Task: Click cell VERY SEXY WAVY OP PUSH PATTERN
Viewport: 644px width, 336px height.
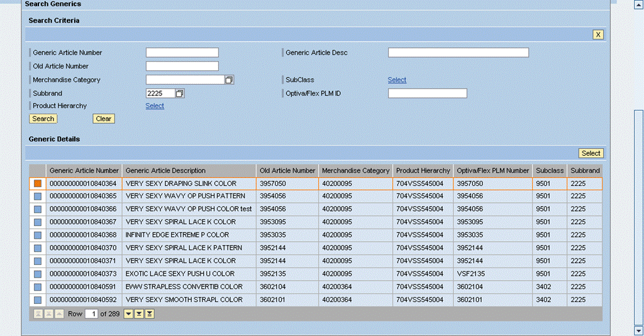Action: click(x=189, y=196)
